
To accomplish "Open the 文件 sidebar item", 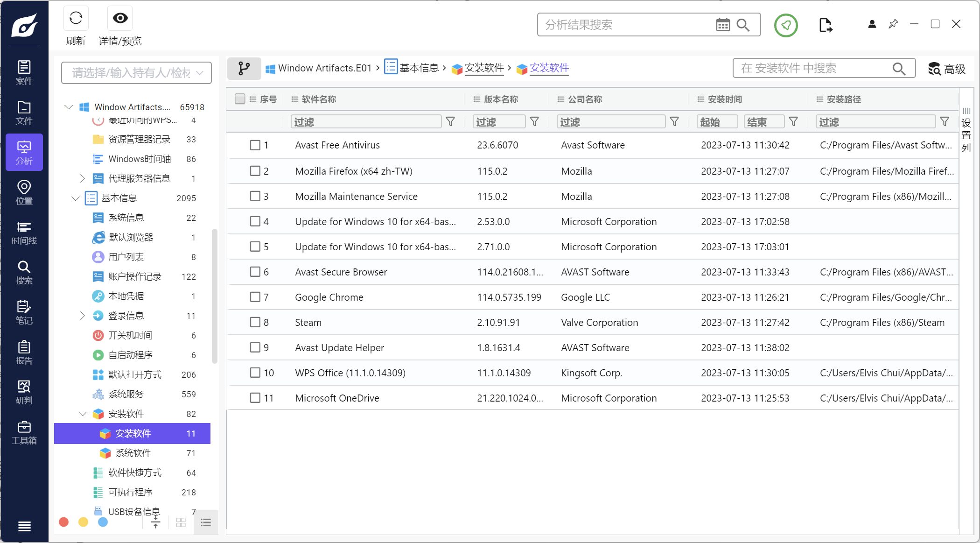I will (x=24, y=113).
